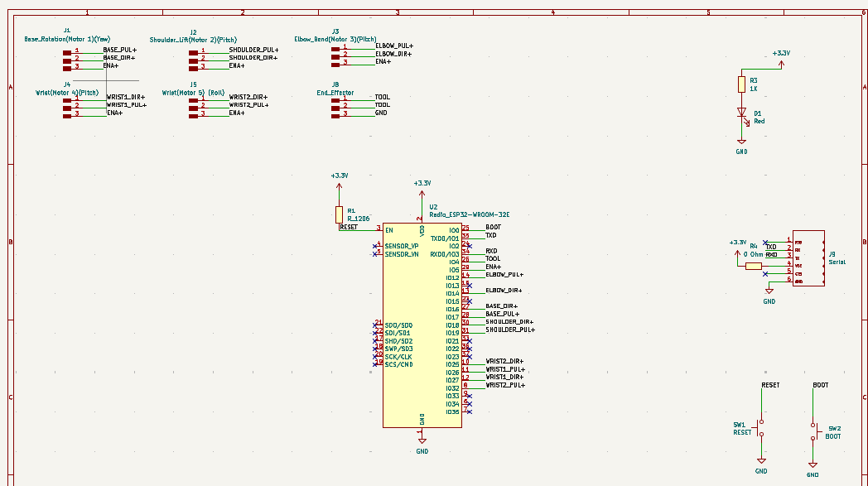This screenshot has width=868, height=486.
Task: Click the WRIST2_DIR+ label at pin IO25
Action: pyautogui.click(x=505, y=362)
